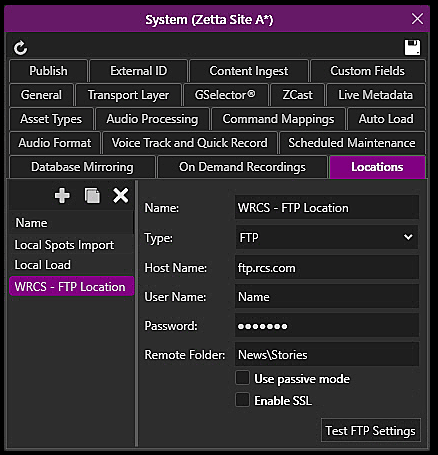Select the Auto Load tab
The width and height of the screenshot is (438, 455).
(386, 119)
